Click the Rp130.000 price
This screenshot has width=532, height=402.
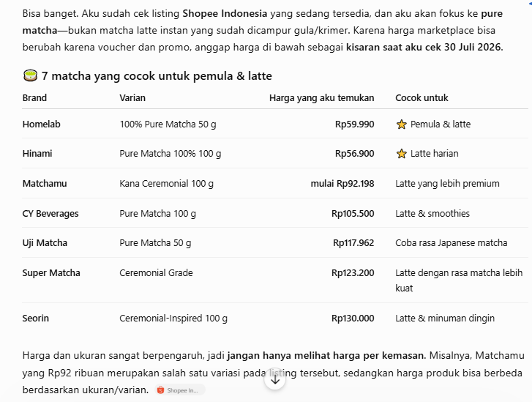(353, 318)
